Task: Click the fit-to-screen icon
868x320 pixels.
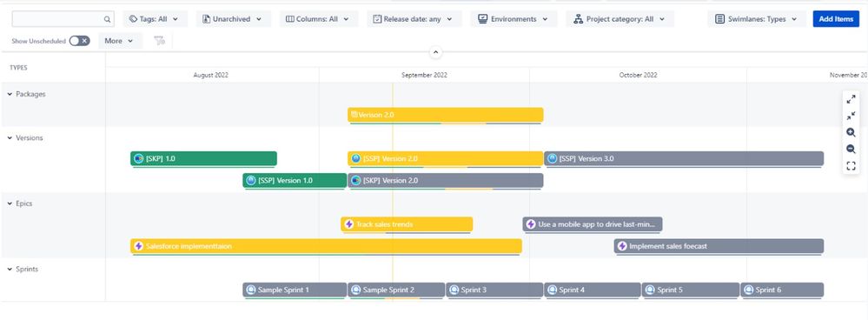Action: click(851, 165)
